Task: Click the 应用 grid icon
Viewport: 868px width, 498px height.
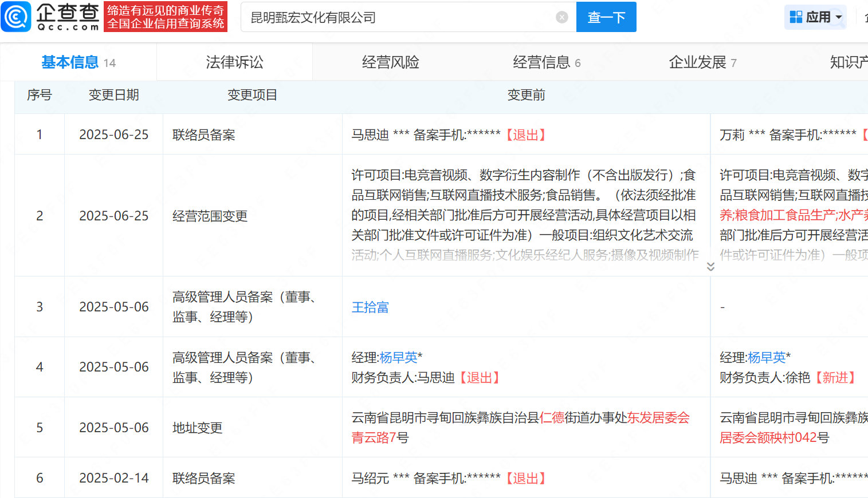Action: pos(796,17)
